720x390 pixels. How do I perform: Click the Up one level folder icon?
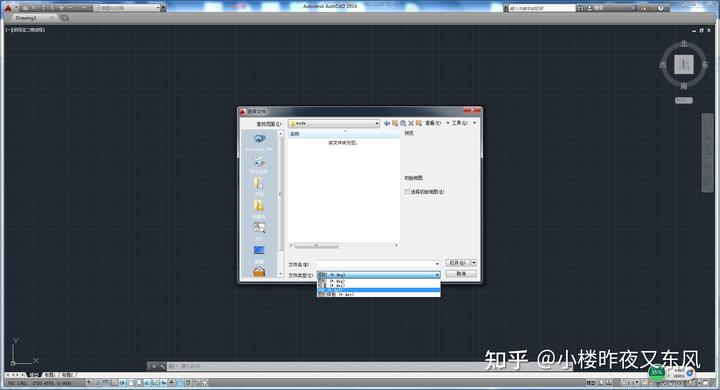point(394,123)
